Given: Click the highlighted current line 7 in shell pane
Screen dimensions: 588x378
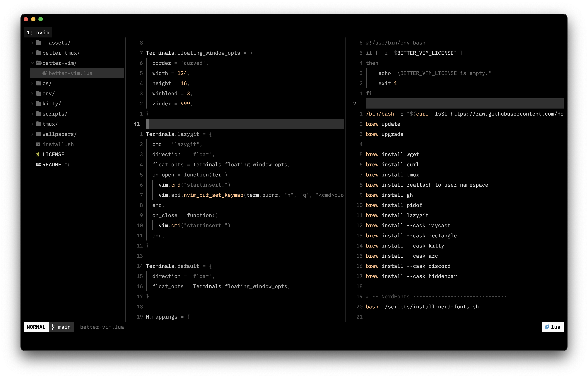Looking at the screenshot, I should [x=464, y=104].
